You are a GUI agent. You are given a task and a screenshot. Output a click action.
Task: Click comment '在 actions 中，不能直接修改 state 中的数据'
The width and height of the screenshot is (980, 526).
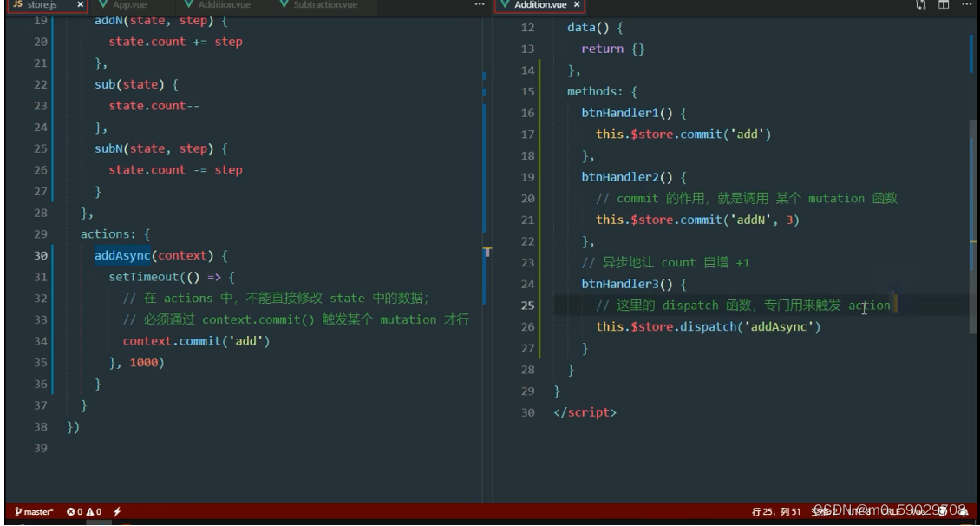tap(285, 299)
